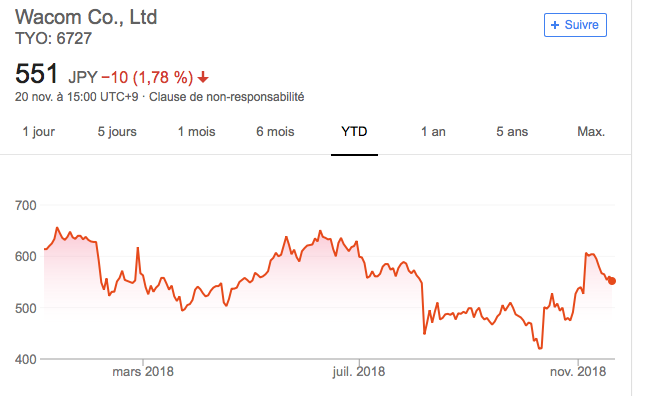
Task: Select the Max. time range
Action: [591, 131]
